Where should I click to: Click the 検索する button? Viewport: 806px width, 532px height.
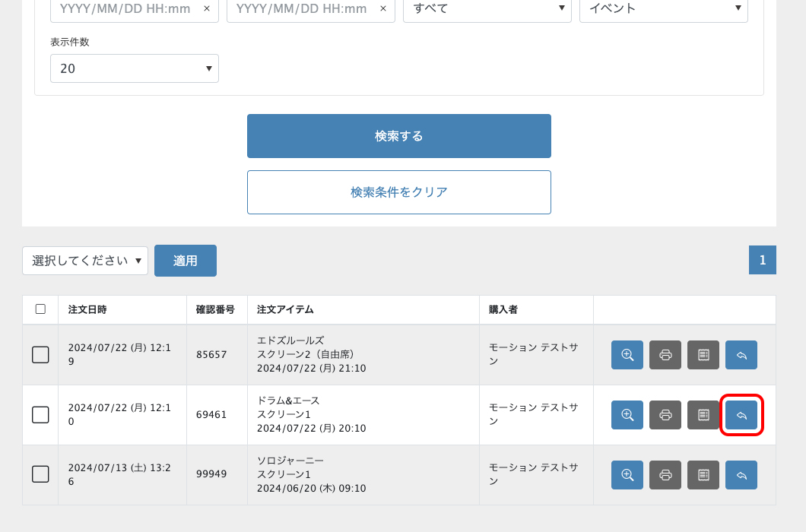pyautogui.click(x=399, y=136)
